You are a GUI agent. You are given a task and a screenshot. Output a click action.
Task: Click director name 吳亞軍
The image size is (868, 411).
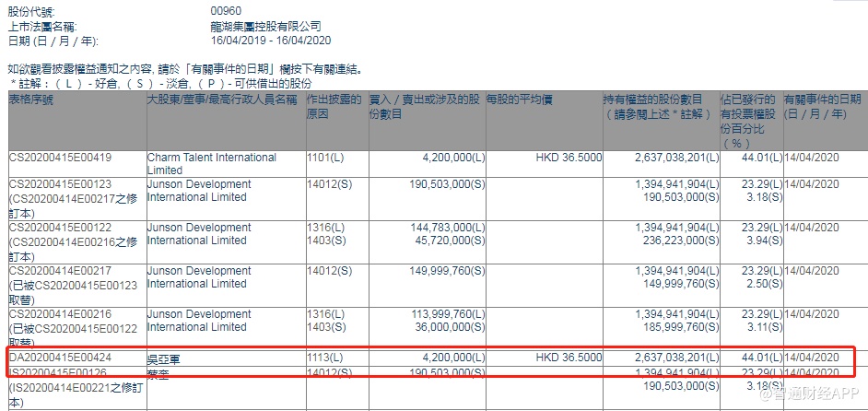(x=164, y=359)
